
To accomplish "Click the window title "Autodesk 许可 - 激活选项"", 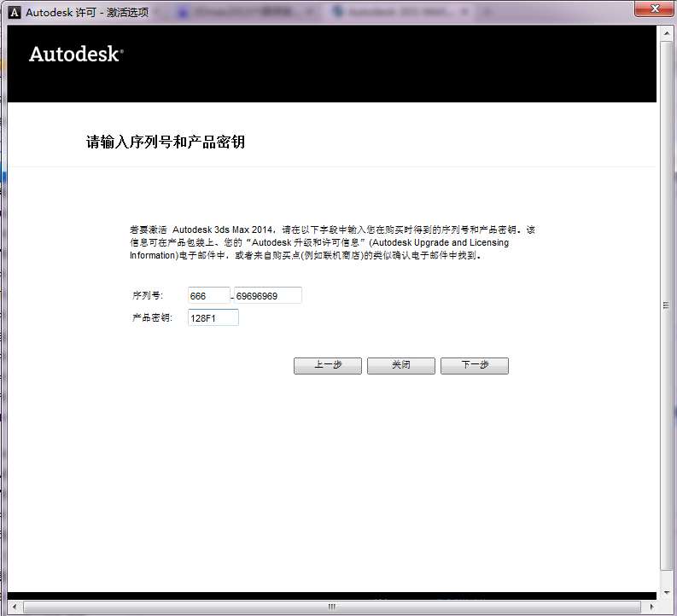I will point(87,13).
